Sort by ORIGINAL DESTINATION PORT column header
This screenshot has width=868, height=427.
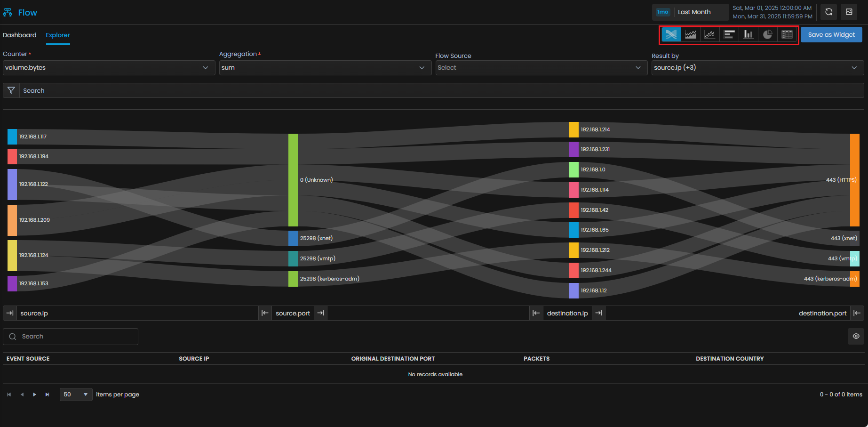pos(393,359)
